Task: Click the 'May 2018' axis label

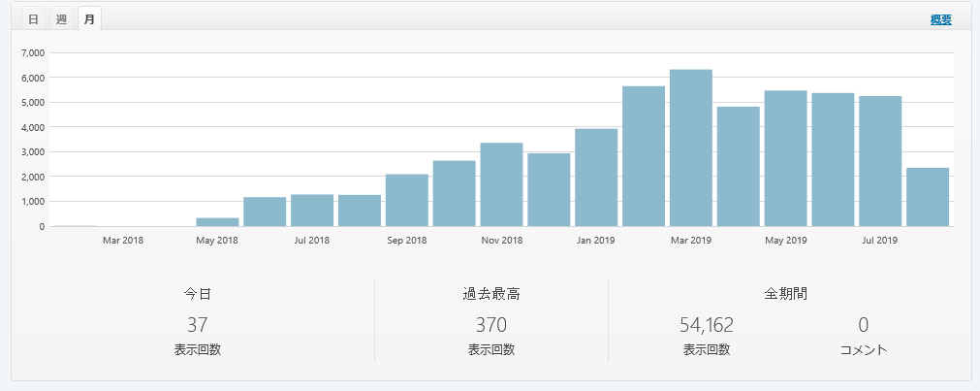Action: 217,241
